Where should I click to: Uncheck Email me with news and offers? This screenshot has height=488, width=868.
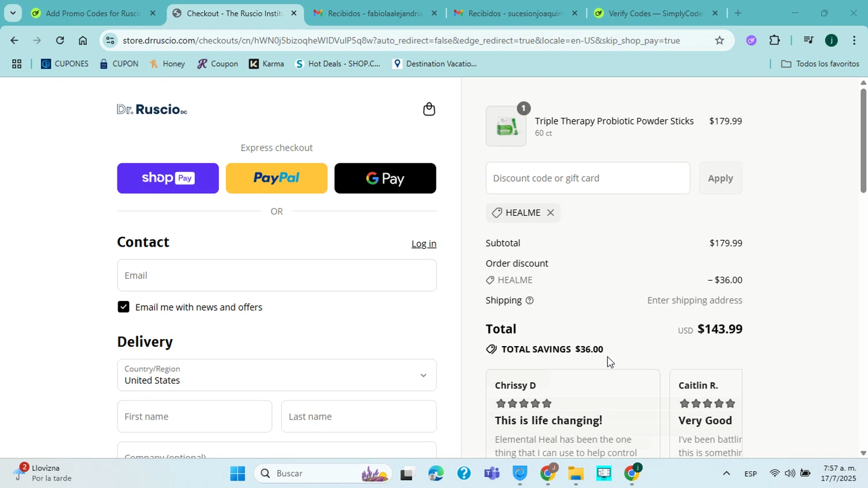123,307
